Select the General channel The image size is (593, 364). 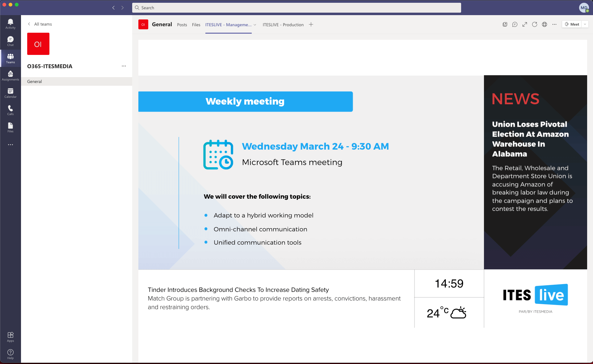77,81
